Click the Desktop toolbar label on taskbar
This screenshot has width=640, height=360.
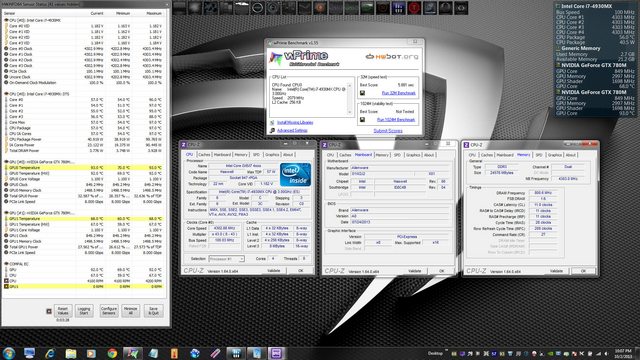click(x=435, y=353)
